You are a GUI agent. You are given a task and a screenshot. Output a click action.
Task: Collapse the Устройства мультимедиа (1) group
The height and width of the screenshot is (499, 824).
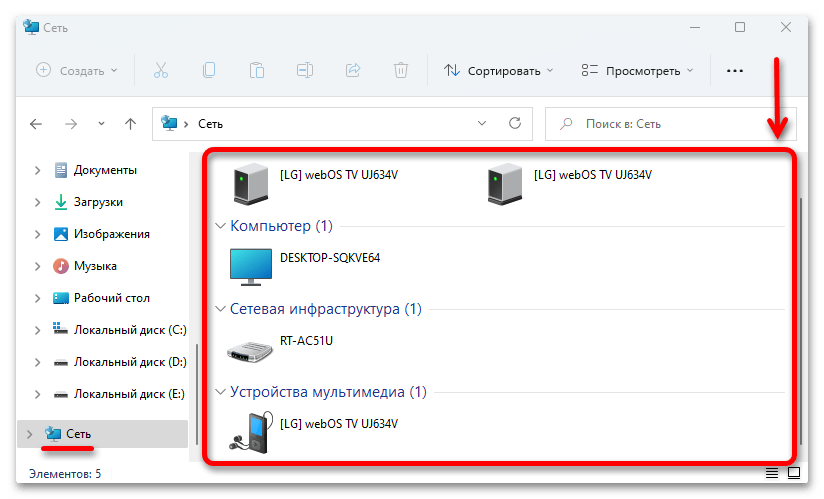(x=221, y=392)
